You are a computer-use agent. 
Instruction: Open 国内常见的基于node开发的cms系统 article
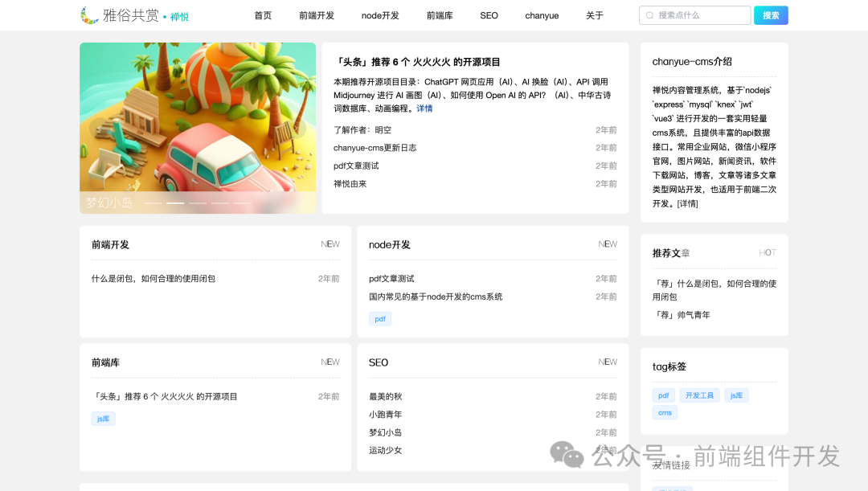[436, 297]
